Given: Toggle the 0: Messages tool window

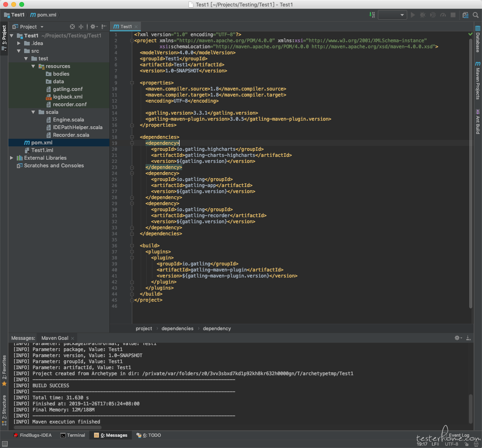Looking at the screenshot, I should tap(111, 435).
